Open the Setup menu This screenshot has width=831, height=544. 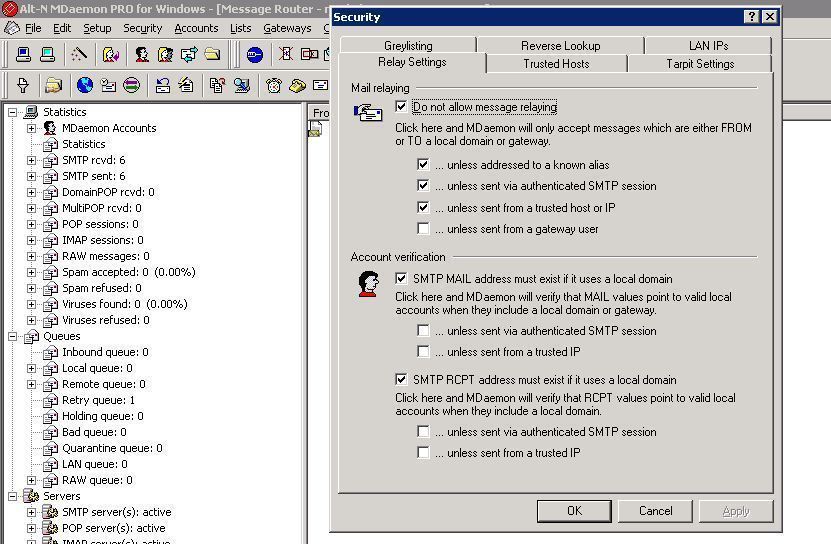[x=97, y=28]
